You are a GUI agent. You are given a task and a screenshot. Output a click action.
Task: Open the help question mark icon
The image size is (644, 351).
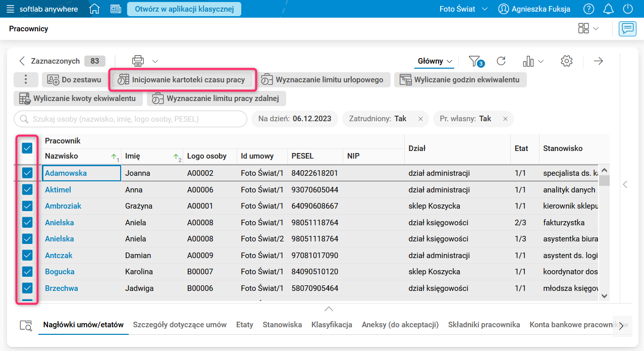(588, 9)
